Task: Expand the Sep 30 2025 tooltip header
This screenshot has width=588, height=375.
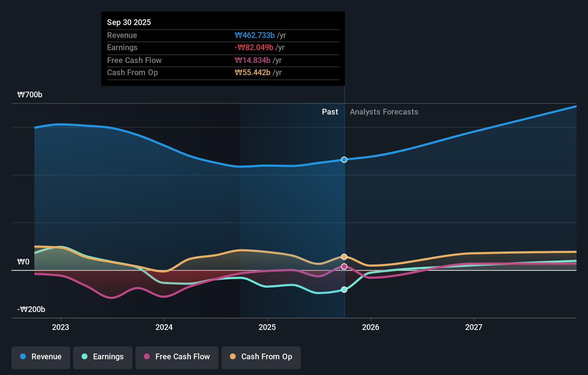Action: click(129, 22)
